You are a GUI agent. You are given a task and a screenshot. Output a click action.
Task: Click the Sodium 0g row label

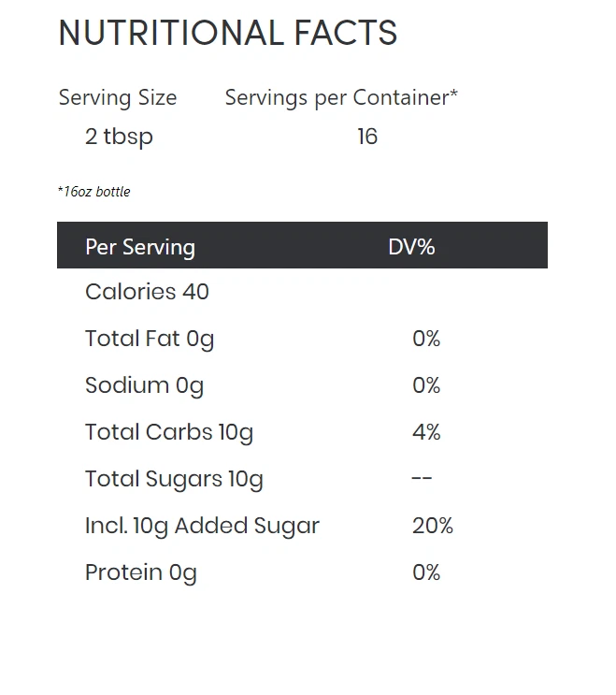click(144, 385)
